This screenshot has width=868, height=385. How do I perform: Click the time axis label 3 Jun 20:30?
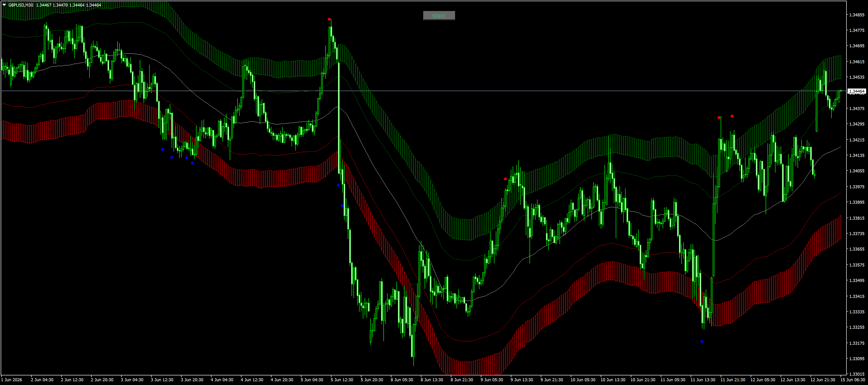pos(192,380)
